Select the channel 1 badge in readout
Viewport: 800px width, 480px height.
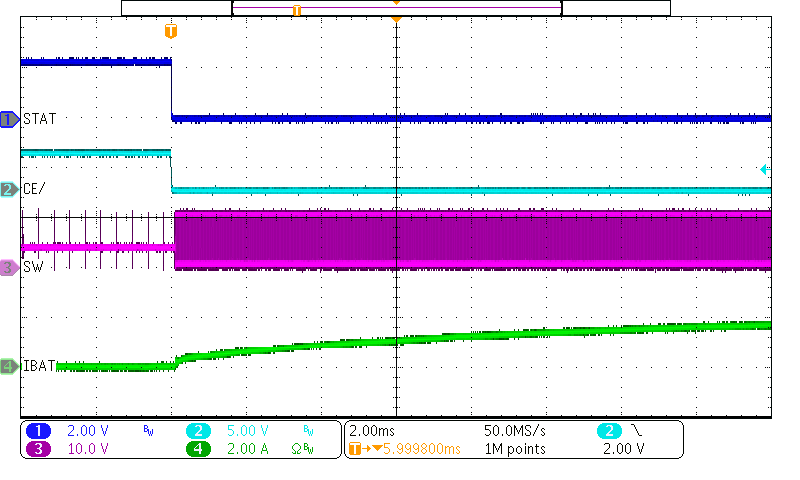coord(38,431)
